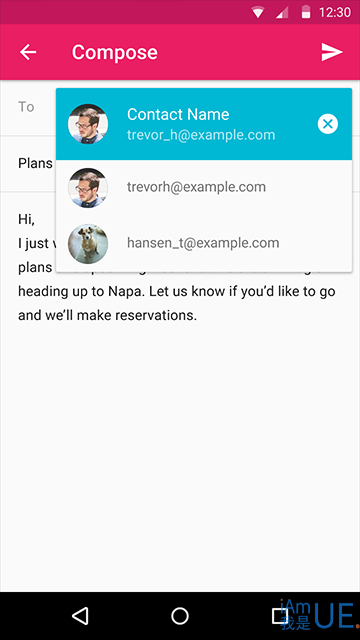The width and height of the screenshot is (360, 640).
Task: Tap the Android back navigation triangle
Action: 80,616
